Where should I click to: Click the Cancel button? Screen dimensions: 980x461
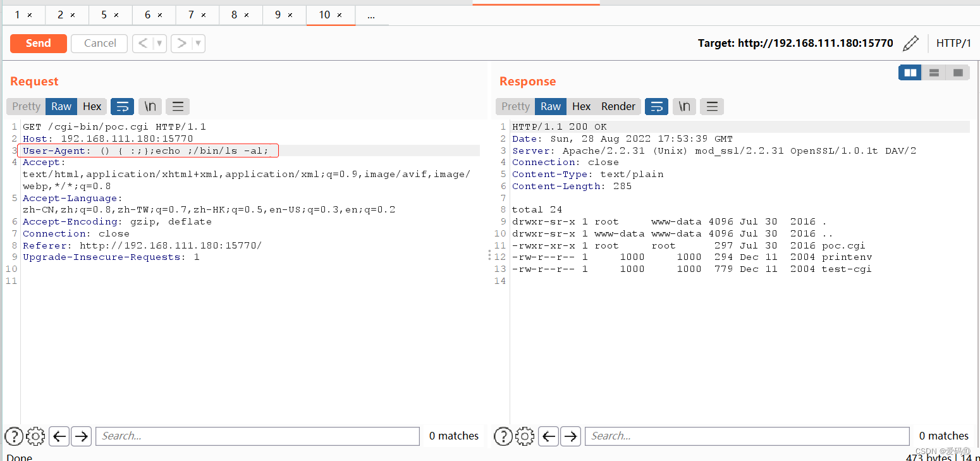coord(100,43)
